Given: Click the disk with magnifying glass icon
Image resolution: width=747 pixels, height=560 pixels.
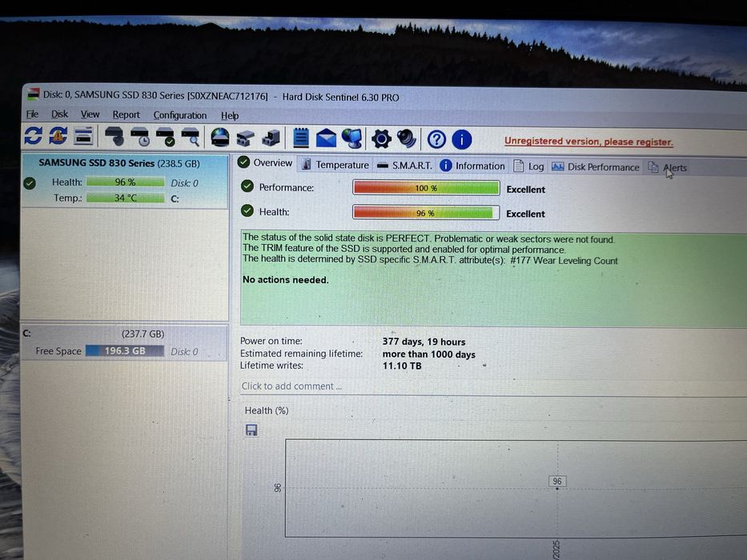Looking at the screenshot, I should 191,137.
